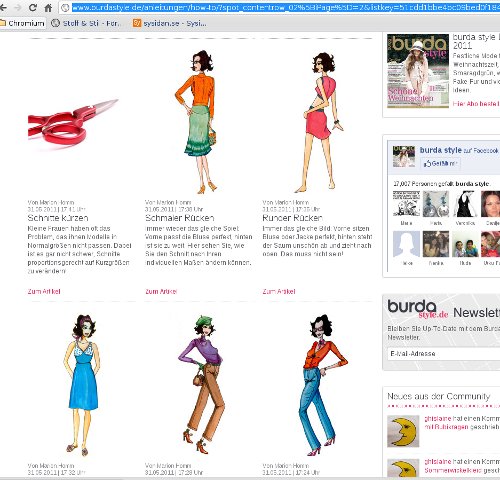The image size is (500, 480).
Task: Click the browser forward arrow
Action: pos(18,7)
